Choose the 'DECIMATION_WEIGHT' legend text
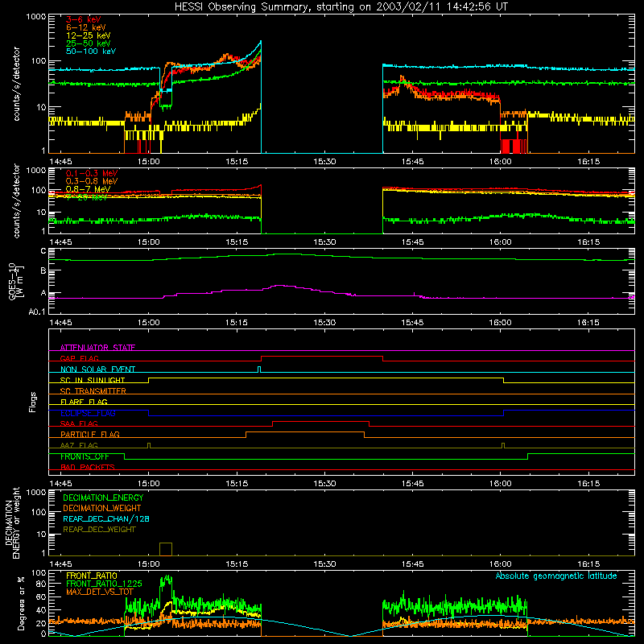 point(102,508)
